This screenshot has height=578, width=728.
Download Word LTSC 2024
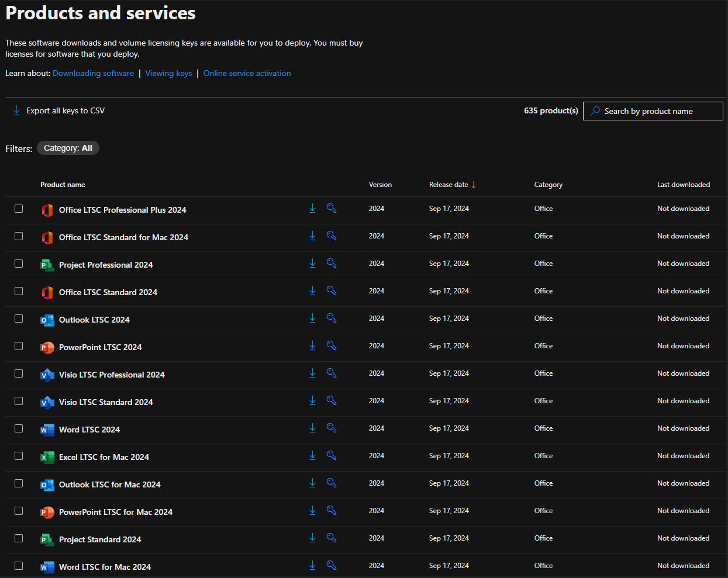click(x=312, y=428)
